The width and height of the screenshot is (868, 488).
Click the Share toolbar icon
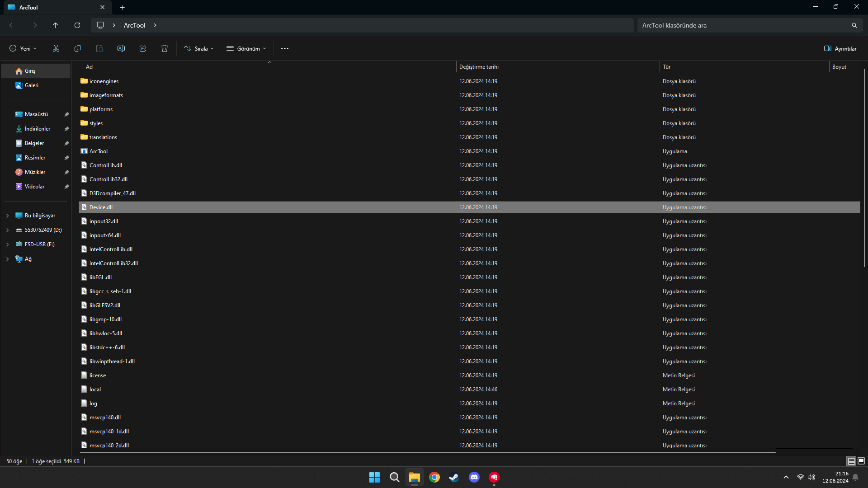(x=143, y=48)
